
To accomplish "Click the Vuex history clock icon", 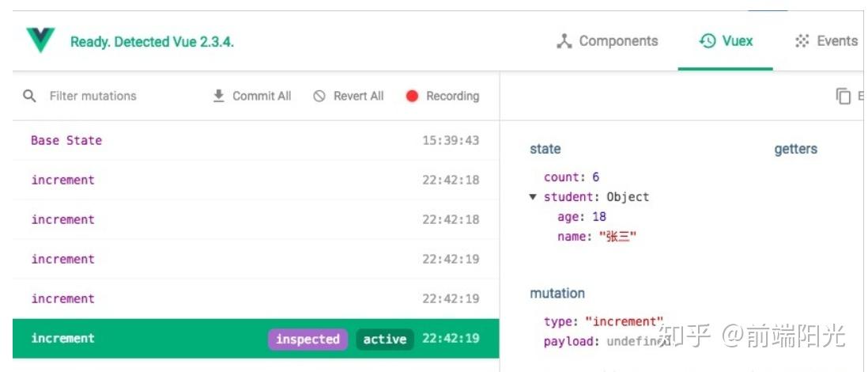I will [708, 41].
